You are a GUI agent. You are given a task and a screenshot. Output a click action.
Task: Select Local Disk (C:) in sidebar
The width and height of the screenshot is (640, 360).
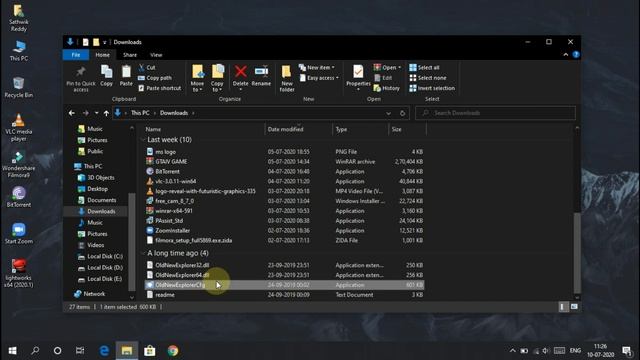(x=104, y=256)
